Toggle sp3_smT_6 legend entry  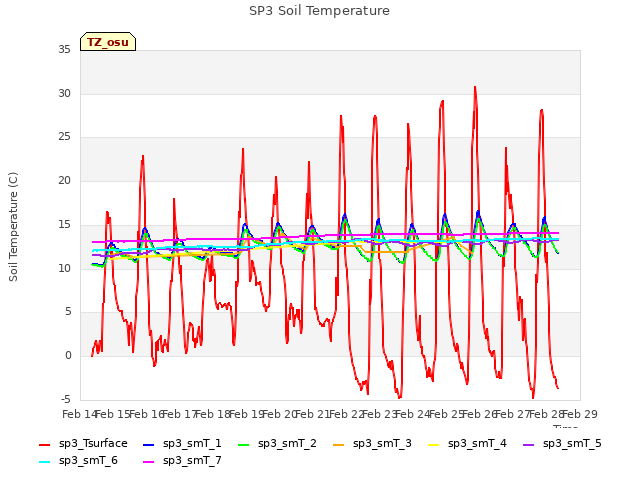pyautogui.click(x=78, y=460)
